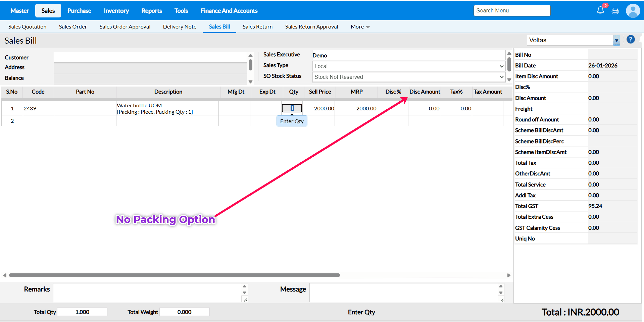Switch to the Sales Return tab
Image resolution: width=644 pixels, height=322 pixels.
[x=257, y=27]
